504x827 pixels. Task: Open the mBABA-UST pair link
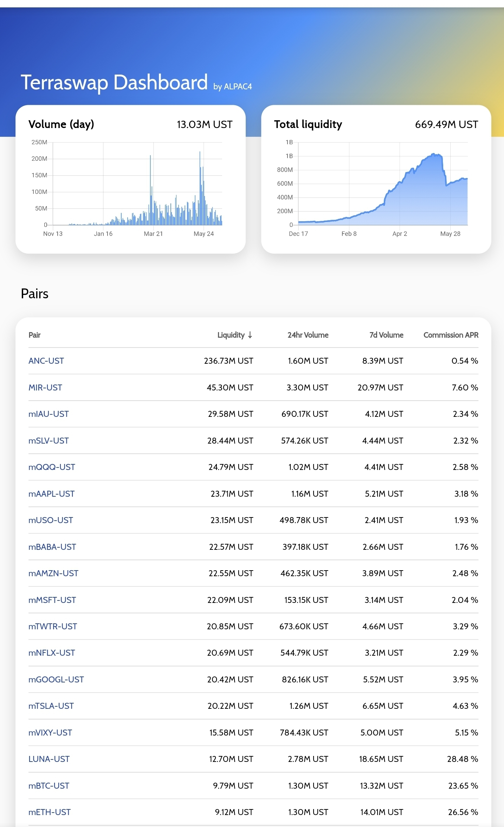52,547
